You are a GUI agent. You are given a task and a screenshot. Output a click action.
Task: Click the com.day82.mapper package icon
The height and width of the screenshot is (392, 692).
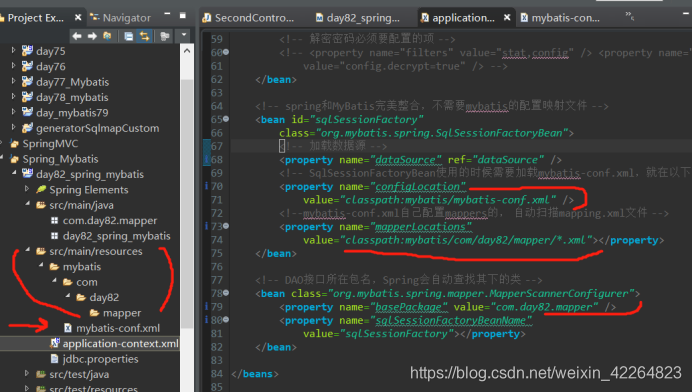54,220
